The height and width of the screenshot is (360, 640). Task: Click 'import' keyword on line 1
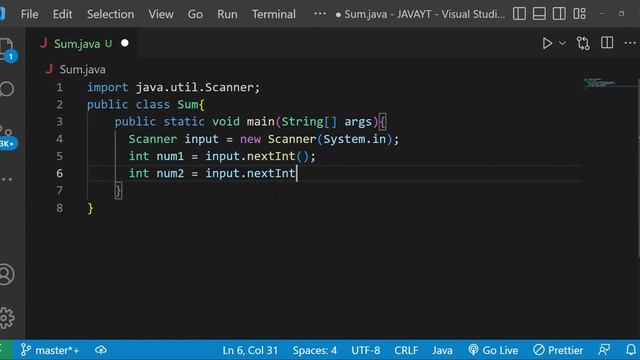pos(107,87)
